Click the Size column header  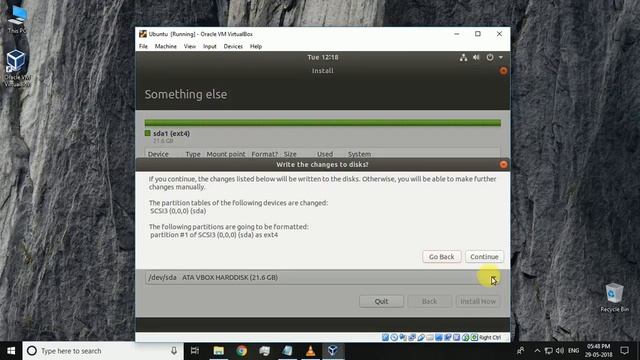point(290,154)
